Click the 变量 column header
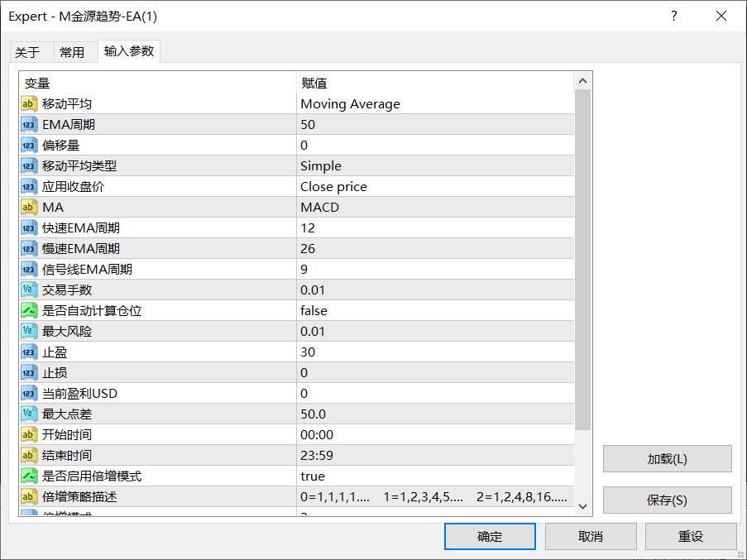Image resolution: width=747 pixels, height=560 pixels. [x=158, y=84]
